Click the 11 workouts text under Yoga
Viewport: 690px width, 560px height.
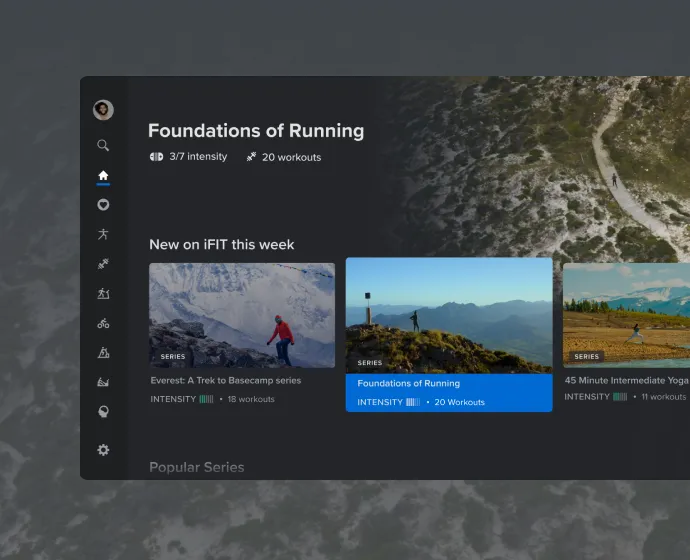coord(664,397)
